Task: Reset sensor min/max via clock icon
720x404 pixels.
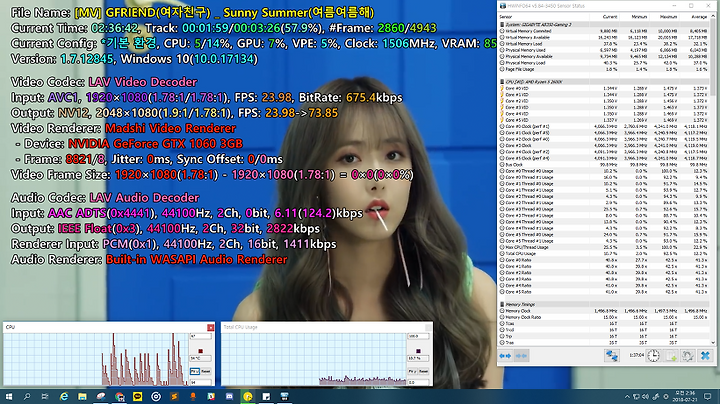Action: coord(653,356)
